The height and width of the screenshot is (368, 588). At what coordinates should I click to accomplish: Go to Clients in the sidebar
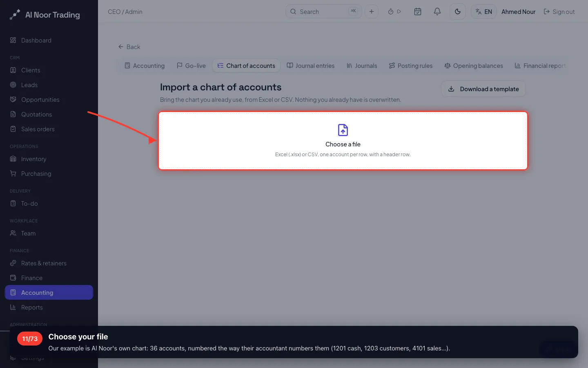point(49,70)
